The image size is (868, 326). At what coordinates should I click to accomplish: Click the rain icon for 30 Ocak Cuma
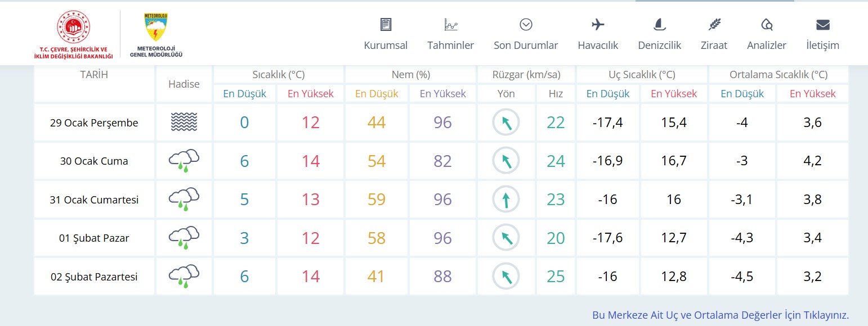pos(184,161)
